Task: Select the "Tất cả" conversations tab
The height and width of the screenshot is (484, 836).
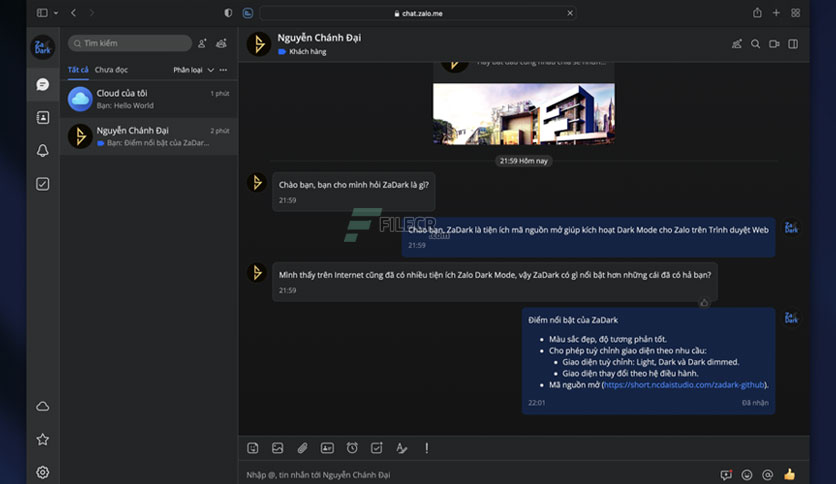Action: point(78,70)
